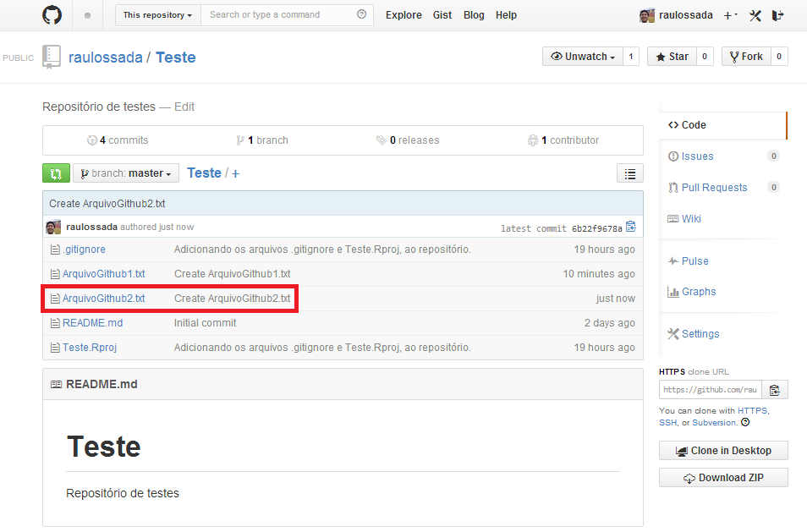The image size is (807, 532).
Task: Open latest commit hash 6b22f9678a
Action: [x=597, y=228]
